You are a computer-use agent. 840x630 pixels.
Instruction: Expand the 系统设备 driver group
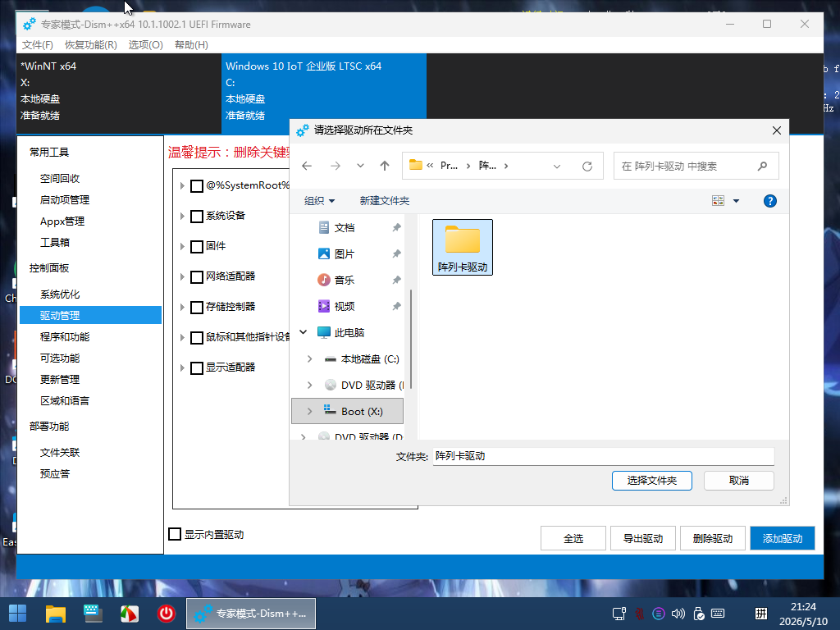(182, 216)
